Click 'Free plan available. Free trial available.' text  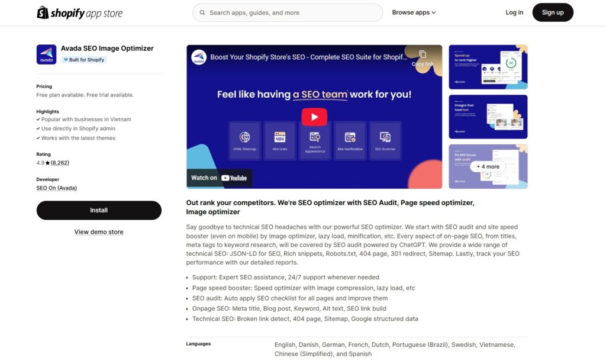coord(85,95)
